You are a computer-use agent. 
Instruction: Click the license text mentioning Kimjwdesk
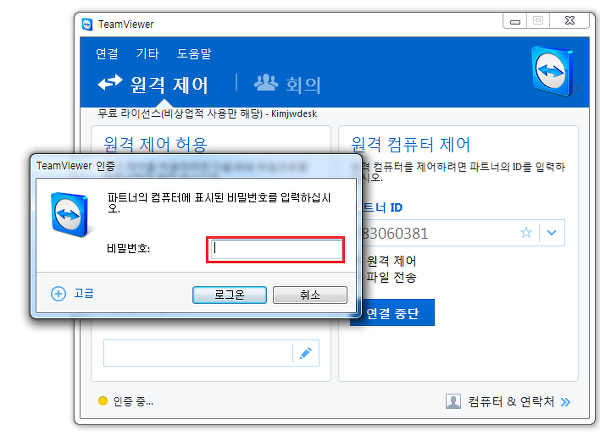coord(207,114)
